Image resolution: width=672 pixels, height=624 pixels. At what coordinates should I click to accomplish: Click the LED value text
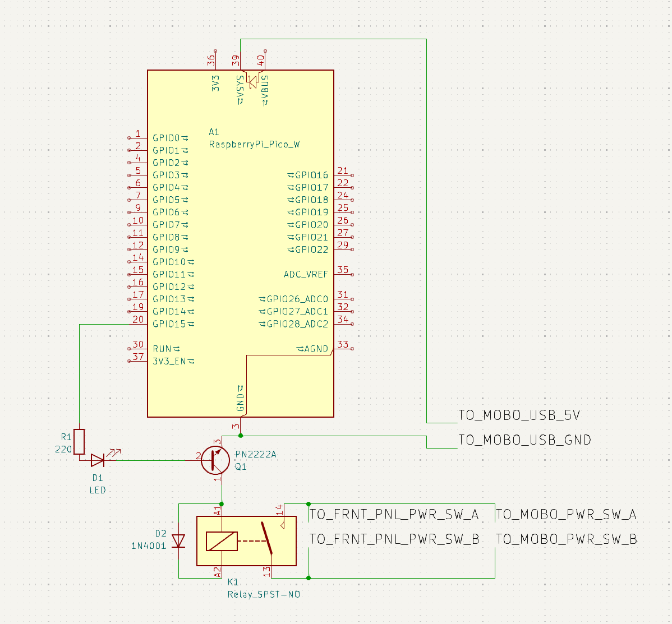[98, 491]
